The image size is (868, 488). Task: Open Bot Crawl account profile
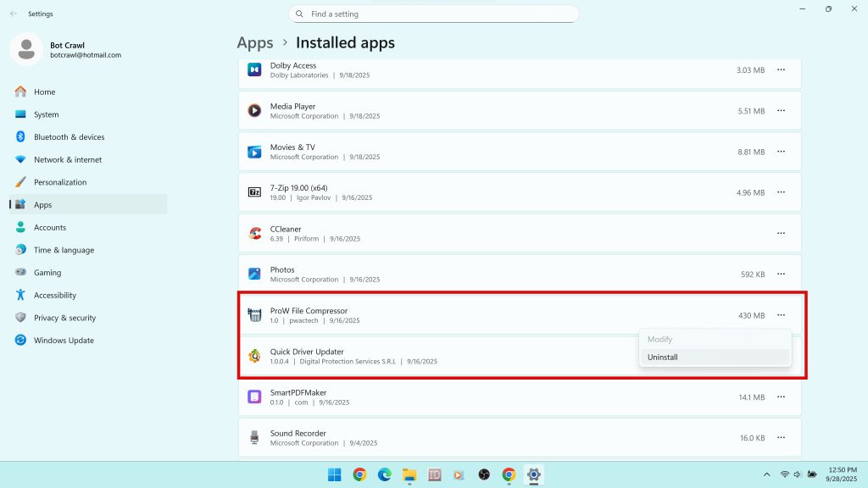[x=68, y=49]
